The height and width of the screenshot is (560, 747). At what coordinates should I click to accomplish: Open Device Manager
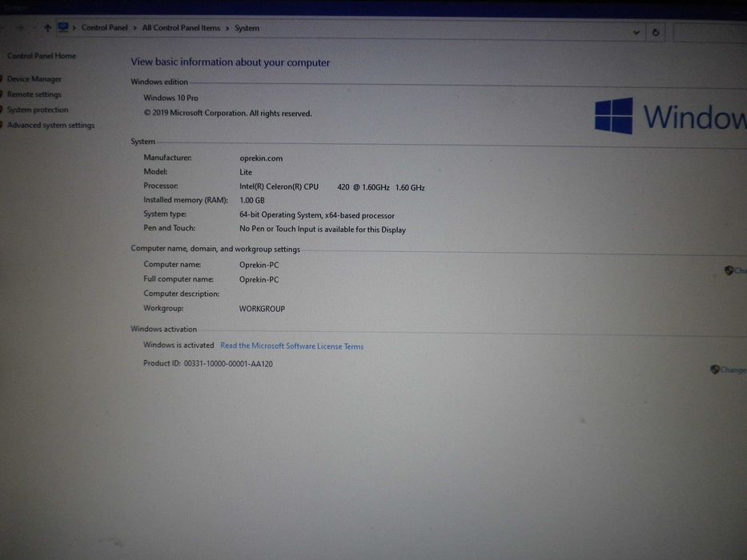tap(34, 79)
